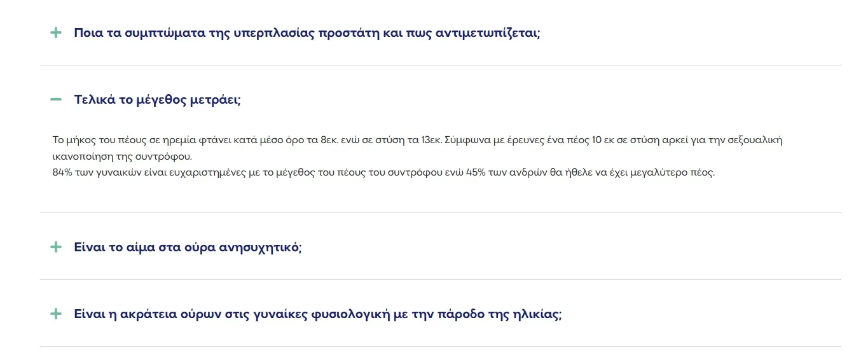Click the "84%" figure in the answer
The width and height of the screenshot is (868, 355).
[62, 172]
